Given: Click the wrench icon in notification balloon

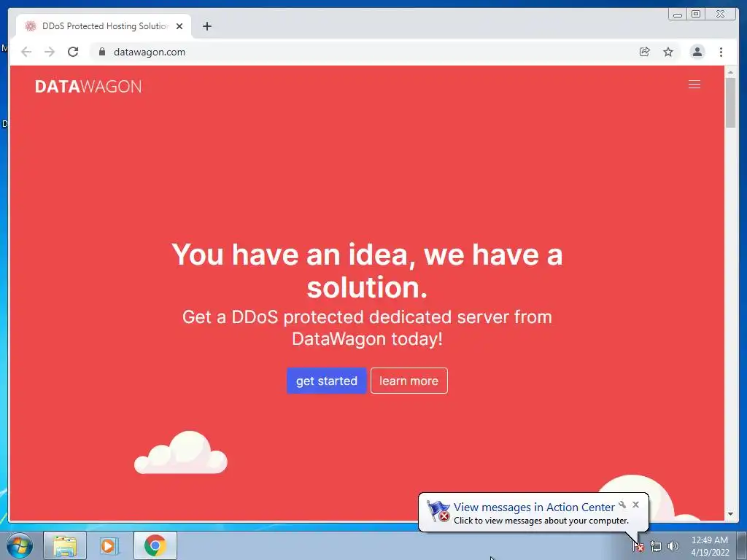Looking at the screenshot, I should coord(622,505).
